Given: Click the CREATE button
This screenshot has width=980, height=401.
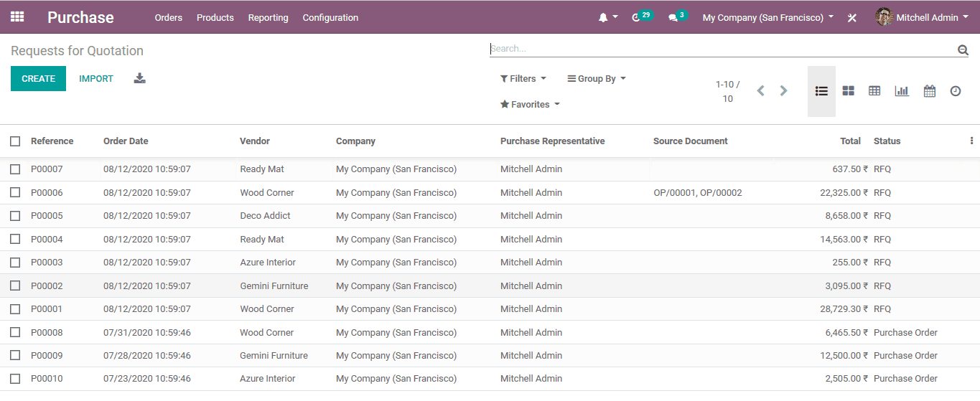Looking at the screenshot, I should pos(38,79).
